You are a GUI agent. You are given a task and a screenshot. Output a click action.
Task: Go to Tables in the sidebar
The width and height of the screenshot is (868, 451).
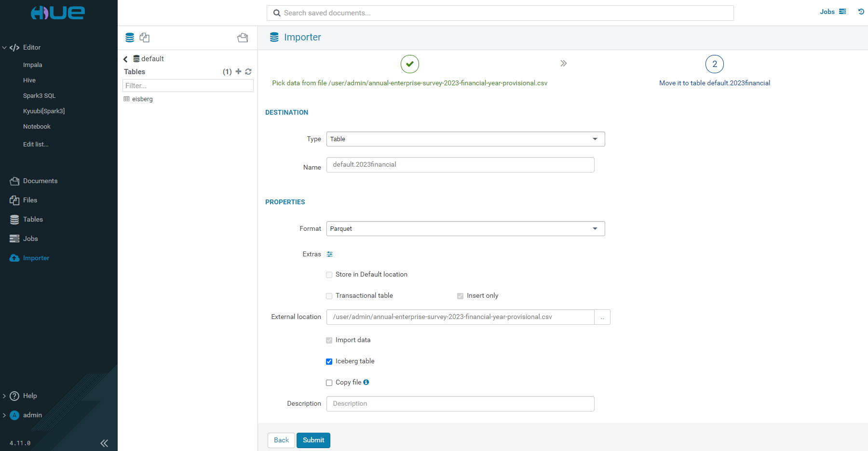click(x=33, y=220)
